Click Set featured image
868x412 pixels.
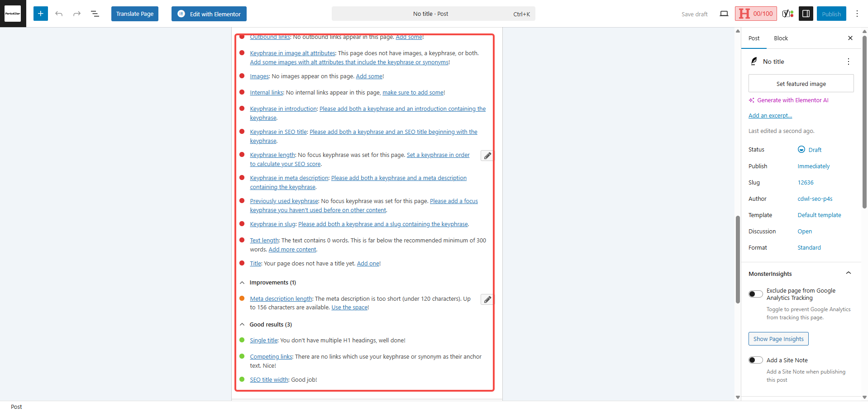801,83
